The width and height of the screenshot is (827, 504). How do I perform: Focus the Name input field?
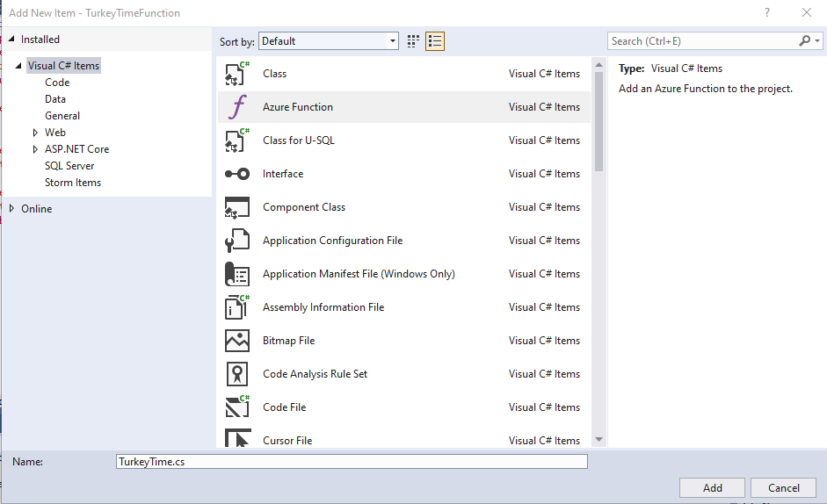[352, 461]
